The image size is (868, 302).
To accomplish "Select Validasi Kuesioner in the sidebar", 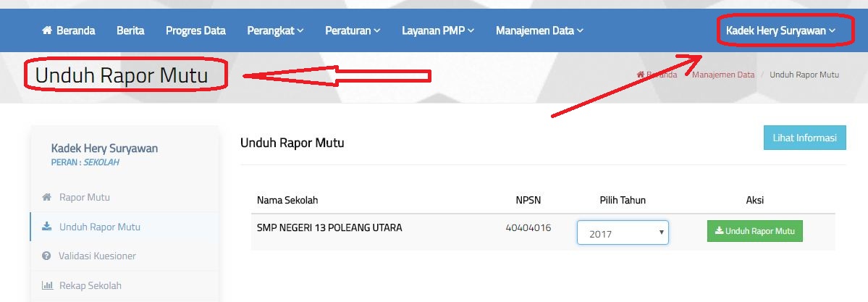I will [x=98, y=256].
